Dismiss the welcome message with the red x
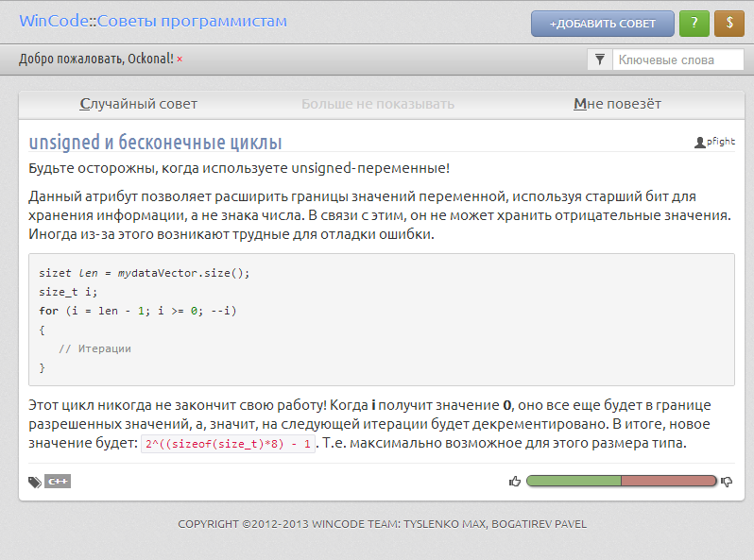This screenshot has width=754, height=560. pos(180,59)
